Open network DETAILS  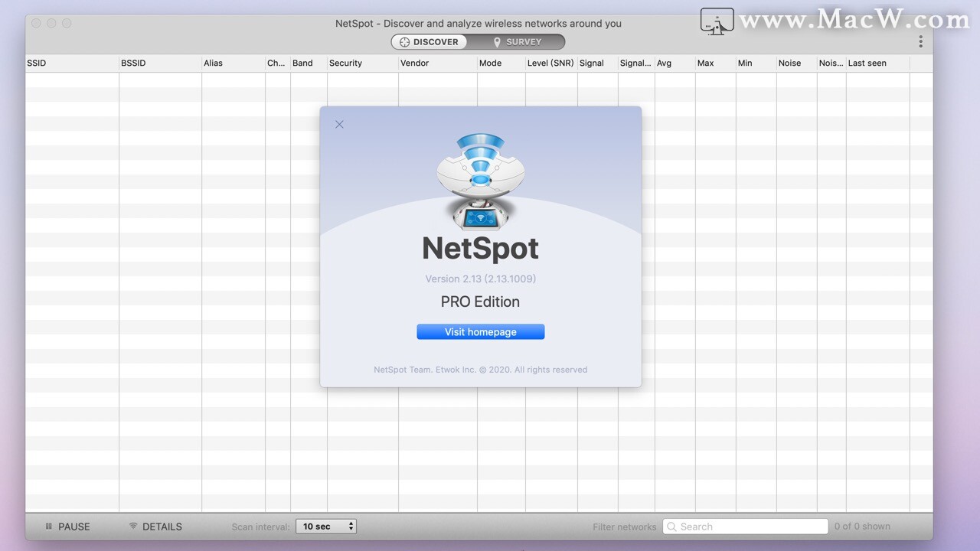[x=162, y=527]
